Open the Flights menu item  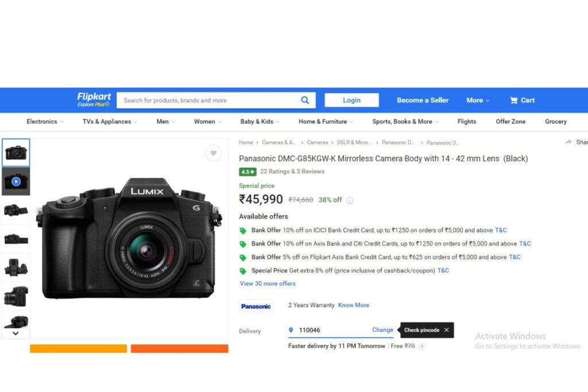[x=466, y=122]
